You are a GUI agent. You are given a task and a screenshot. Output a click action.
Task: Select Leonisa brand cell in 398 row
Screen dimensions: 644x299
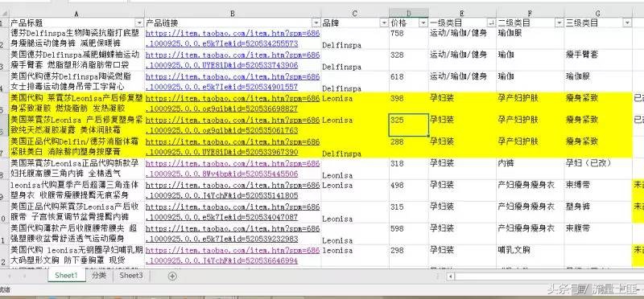(x=355, y=104)
